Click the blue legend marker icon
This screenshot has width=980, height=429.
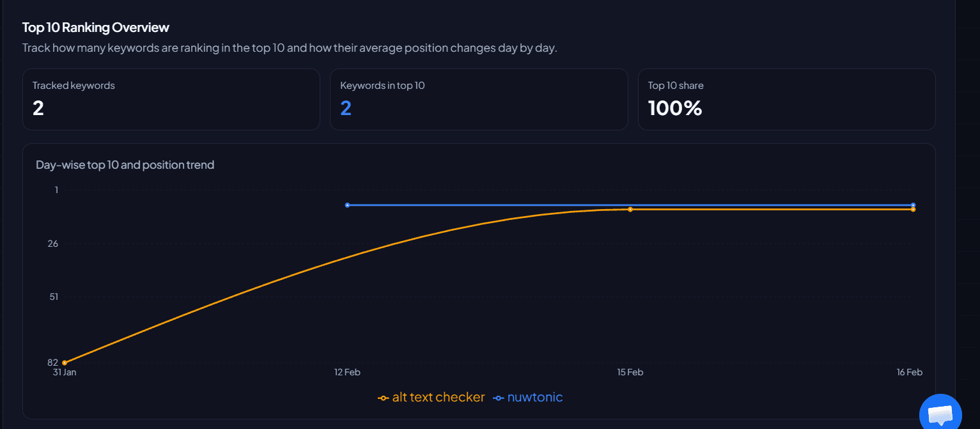(497, 397)
